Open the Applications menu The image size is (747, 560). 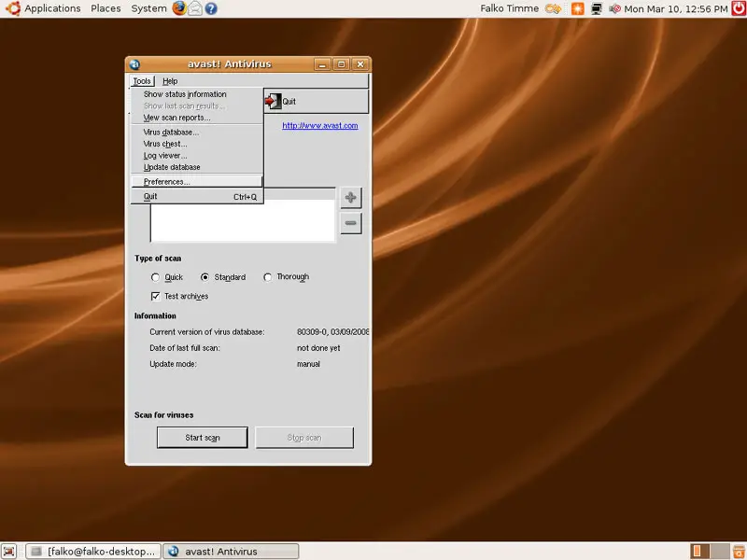coord(52,8)
